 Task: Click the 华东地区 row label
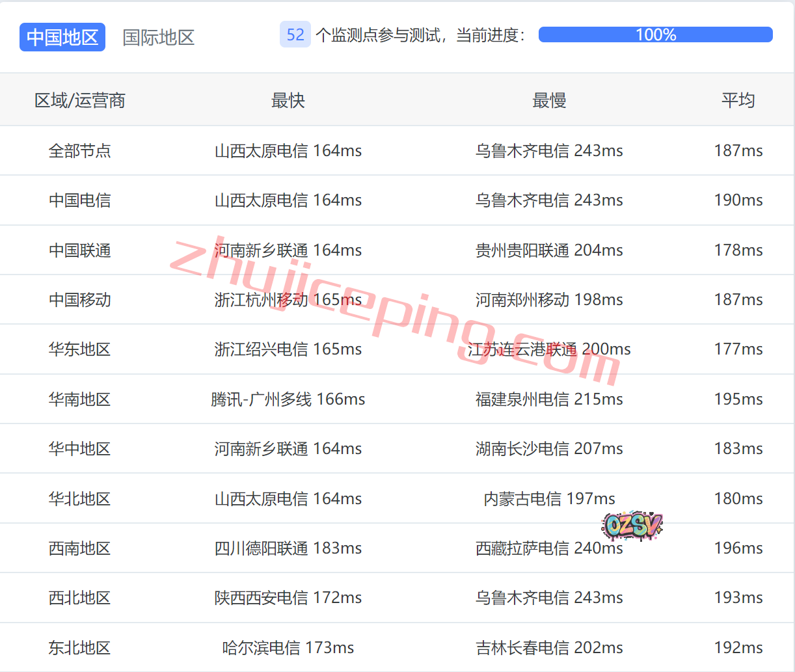pyautogui.click(x=80, y=349)
